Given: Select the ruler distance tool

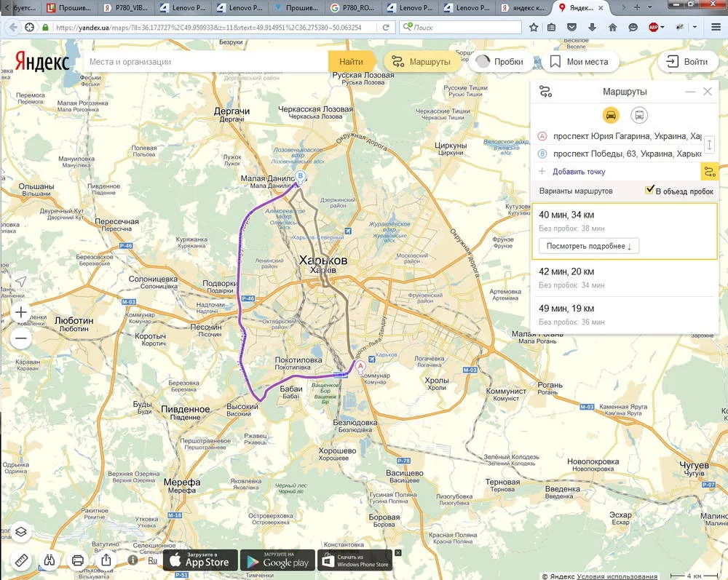Looking at the screenshot, I should (x=20, y=560).
